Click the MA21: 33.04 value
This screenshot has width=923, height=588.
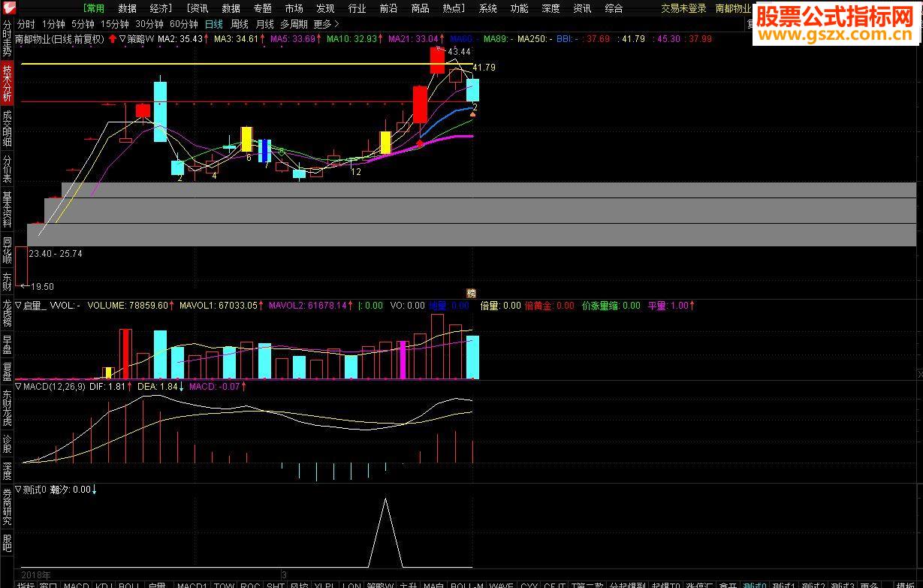413,38
